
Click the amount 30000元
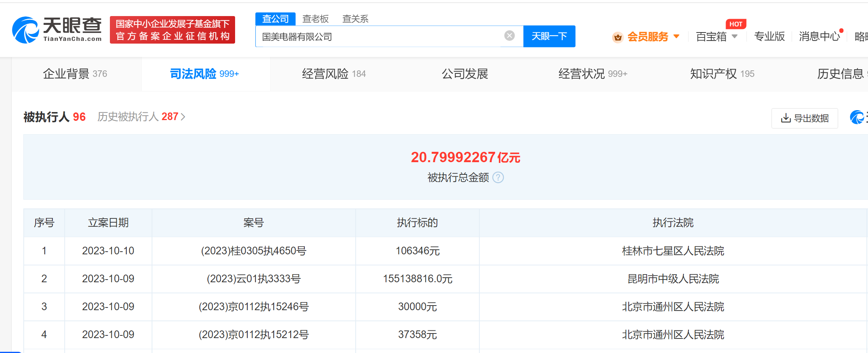417,307
